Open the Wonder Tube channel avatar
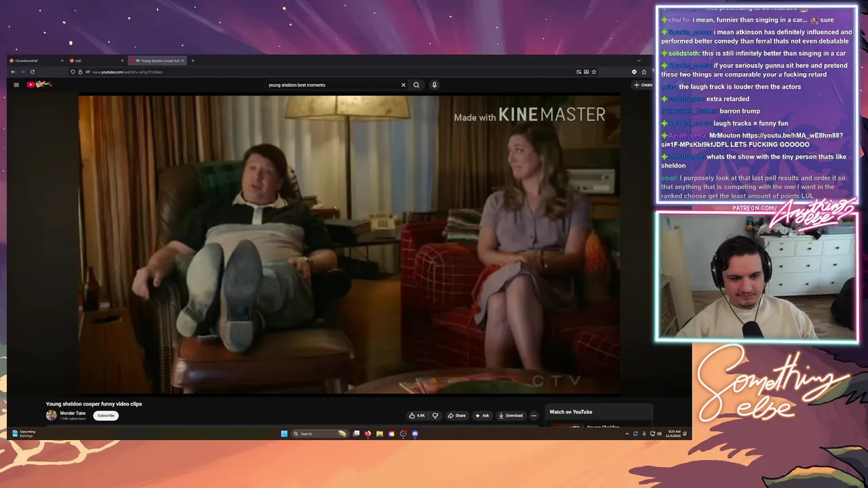868x488 pixels. click(x=52, y=415)
